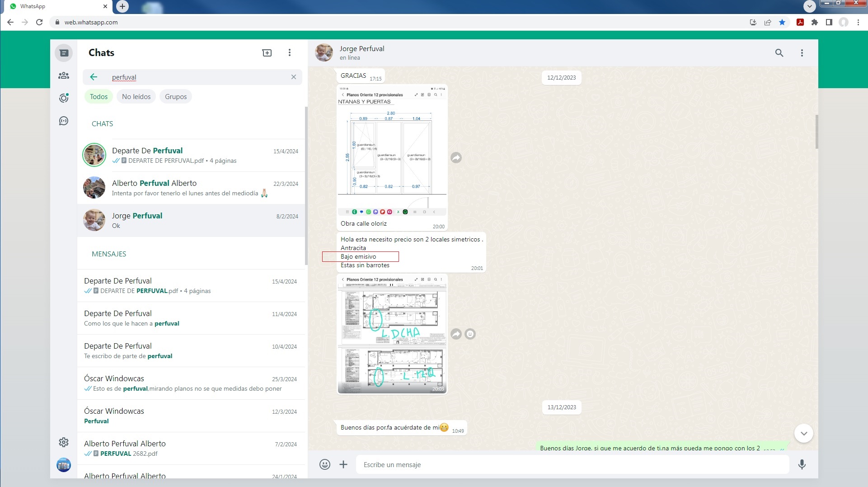868x487 pixels.
Task: Open WhatsApp settings gear icon
Action: 64,442
